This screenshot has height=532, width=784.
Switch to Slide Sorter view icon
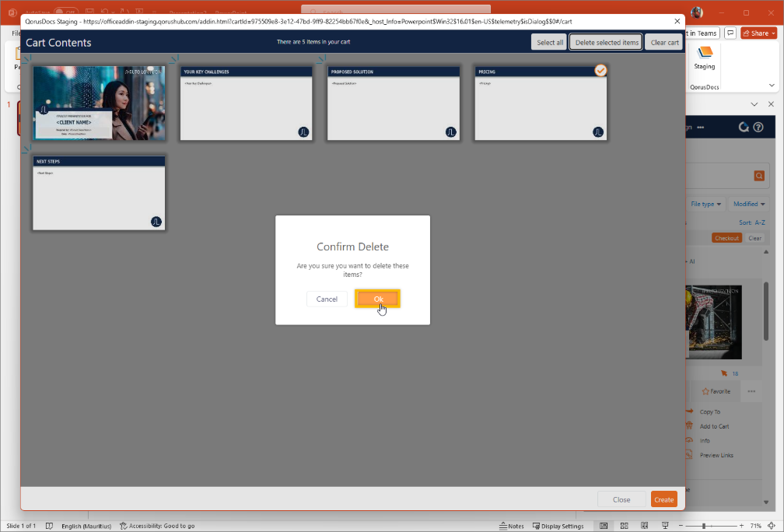(623, 526)
